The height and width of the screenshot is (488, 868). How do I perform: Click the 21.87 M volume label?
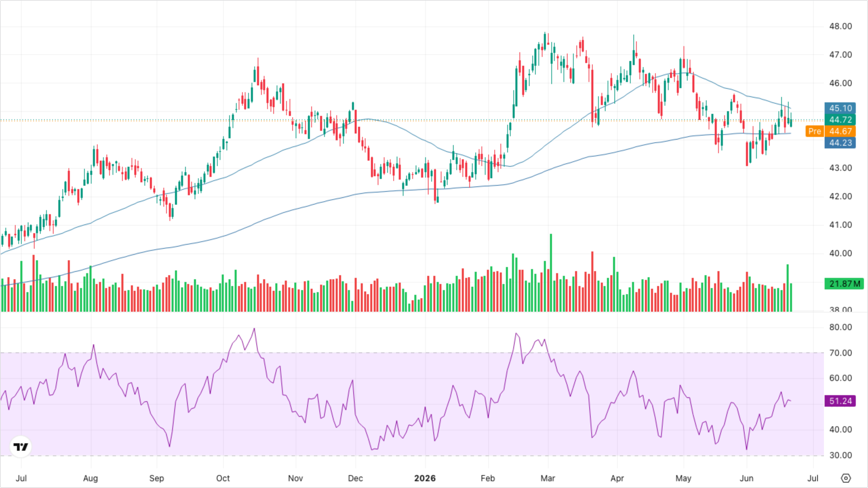(x=844, y=284)
